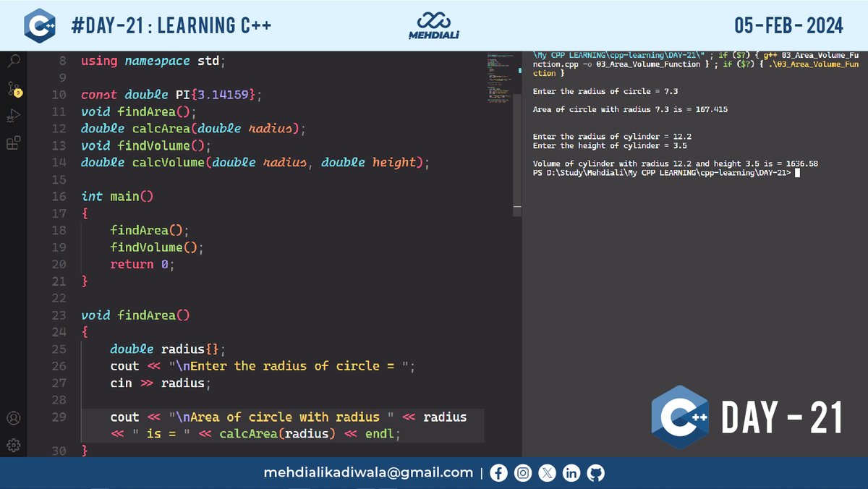This screenshot has width=868, height=489.
Task: Click the GitHub icon in footer
Action: (x=595, y=473)
